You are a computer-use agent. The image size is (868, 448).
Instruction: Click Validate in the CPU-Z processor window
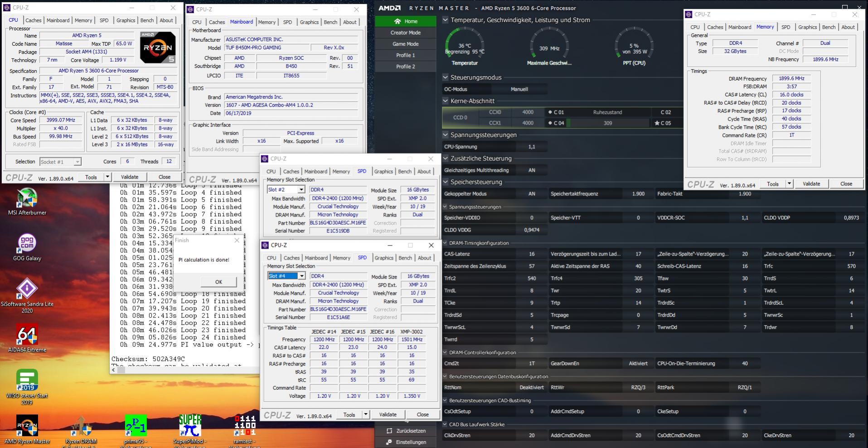[129, 177]
